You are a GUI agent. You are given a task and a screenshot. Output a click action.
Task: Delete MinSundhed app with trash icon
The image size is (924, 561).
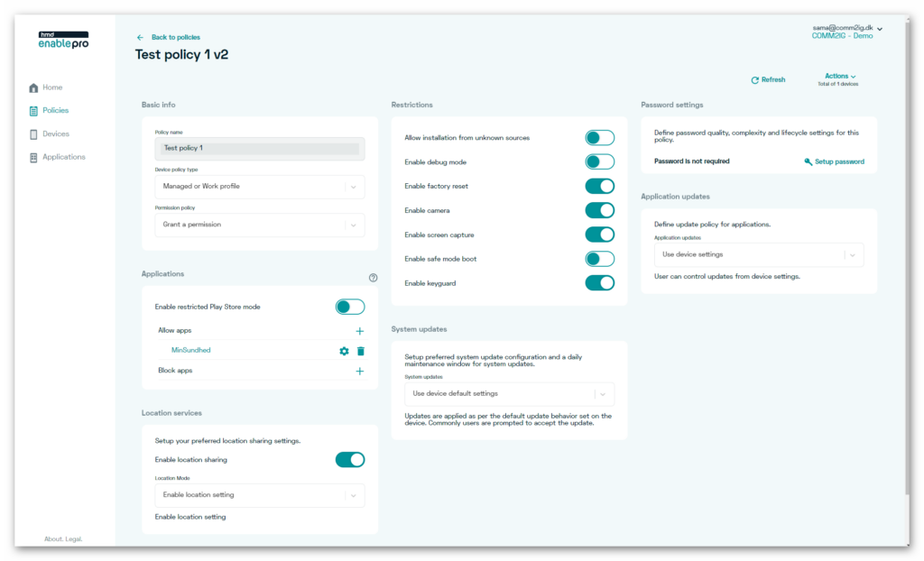coord(361,351)
